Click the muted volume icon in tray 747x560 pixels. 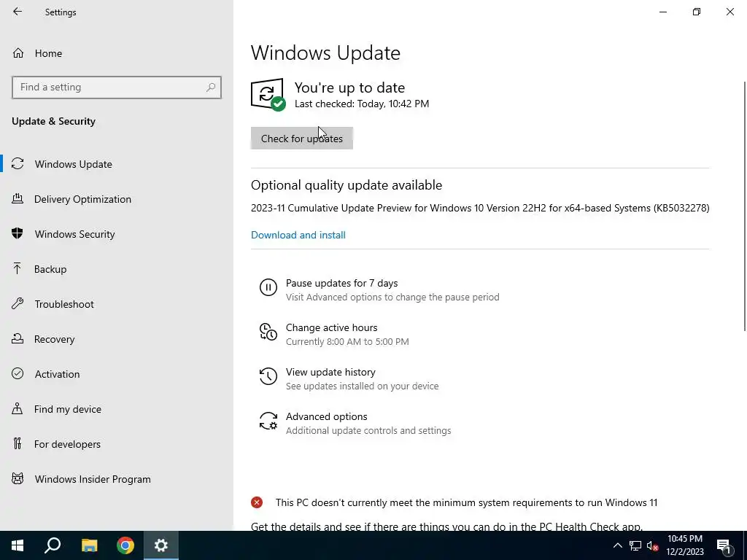pos(653,545)
